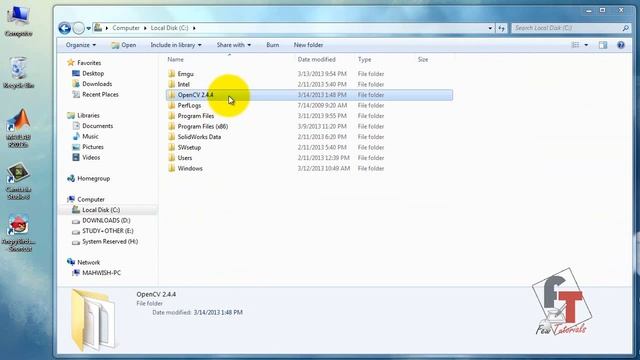Click Computer in navigation pane
Viewport: 640px width, 360px height.
coord(91,199)
